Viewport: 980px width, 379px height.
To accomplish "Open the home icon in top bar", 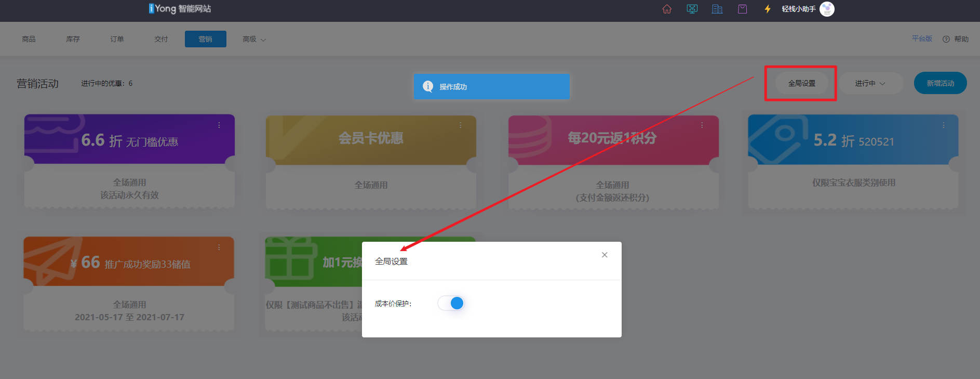I will click(667, 9).
